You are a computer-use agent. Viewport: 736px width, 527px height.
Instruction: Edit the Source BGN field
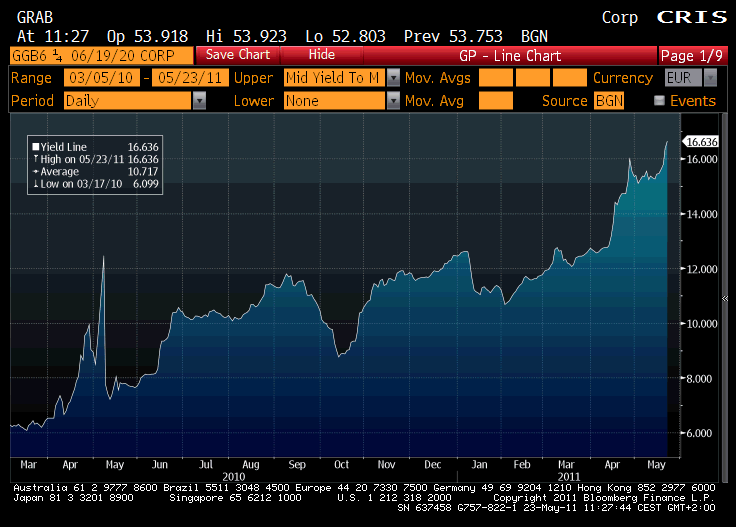(609, 101)
